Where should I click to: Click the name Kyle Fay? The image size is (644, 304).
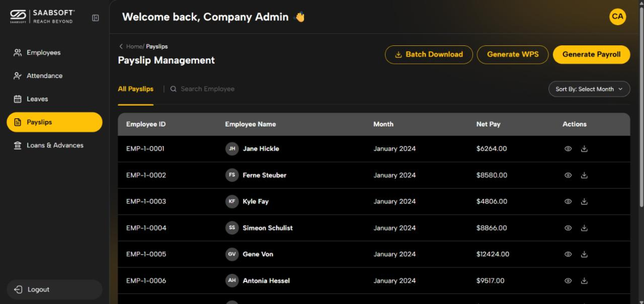pos(255,201)
